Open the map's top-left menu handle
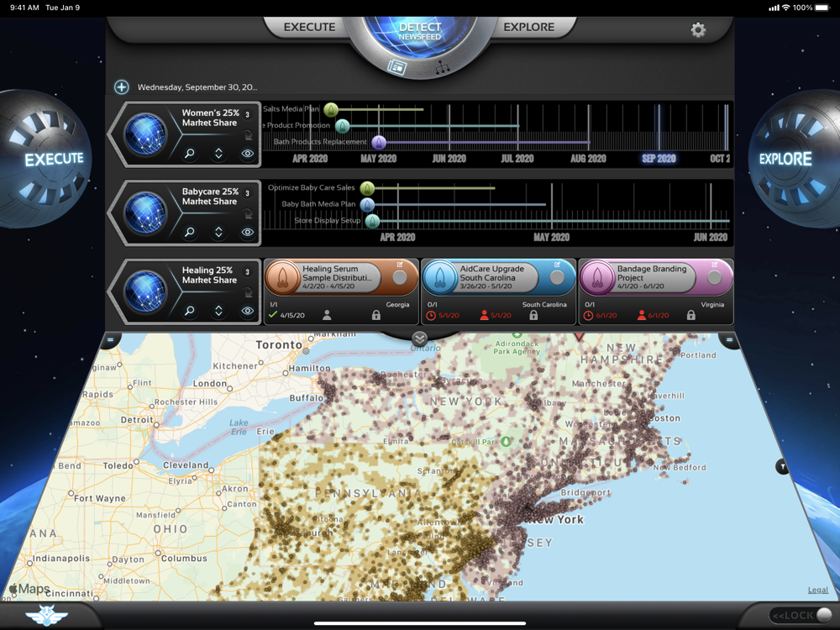Screen dimensions: 840x630 tap(110, 339)
